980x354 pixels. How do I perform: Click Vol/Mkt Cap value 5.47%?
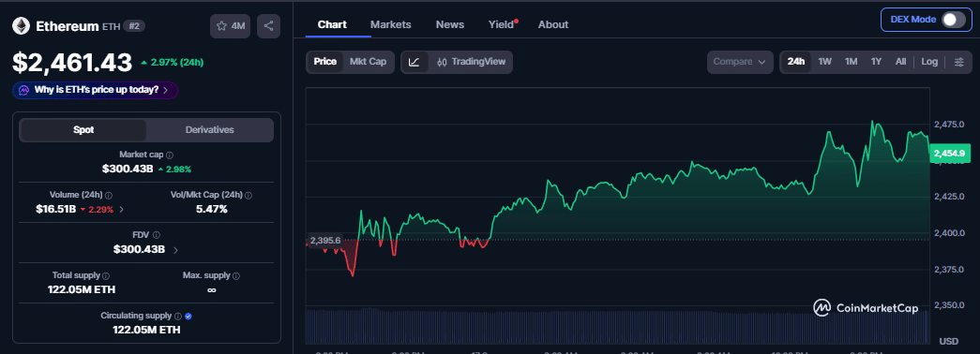click(212, 209)
